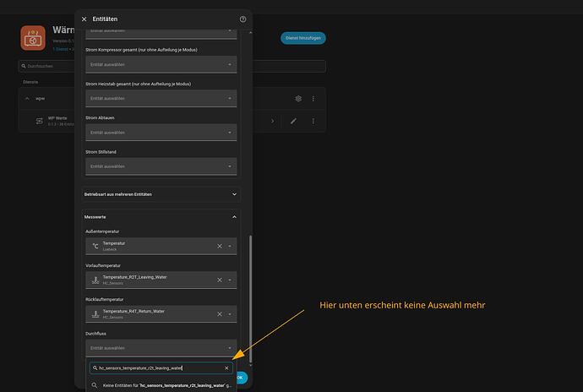This screenshot has height=392, width=583.
Task: Click the OK button in dialog
Action: (241, 378)
